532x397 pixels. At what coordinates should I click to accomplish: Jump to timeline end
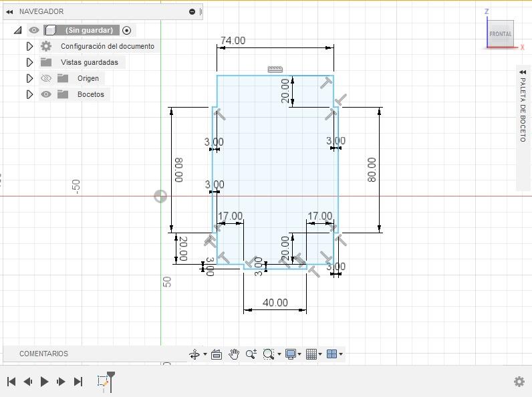[78, 382]
